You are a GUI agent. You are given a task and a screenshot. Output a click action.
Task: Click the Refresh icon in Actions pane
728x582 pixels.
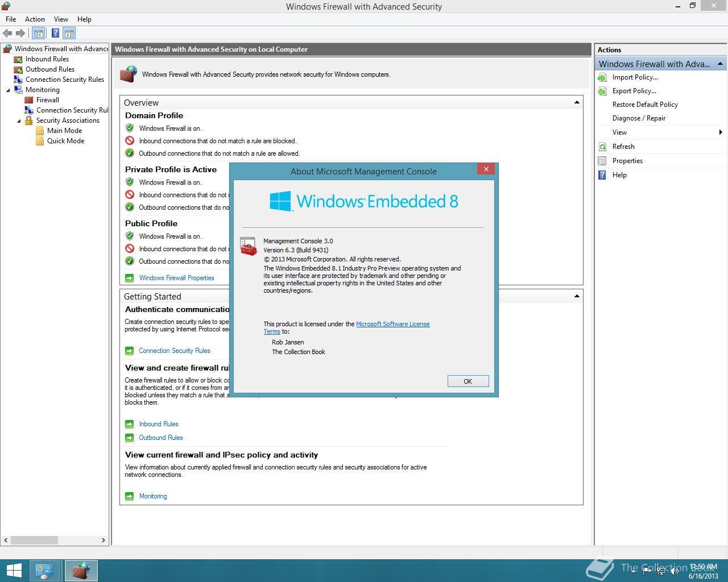click(x=602, y=147)
